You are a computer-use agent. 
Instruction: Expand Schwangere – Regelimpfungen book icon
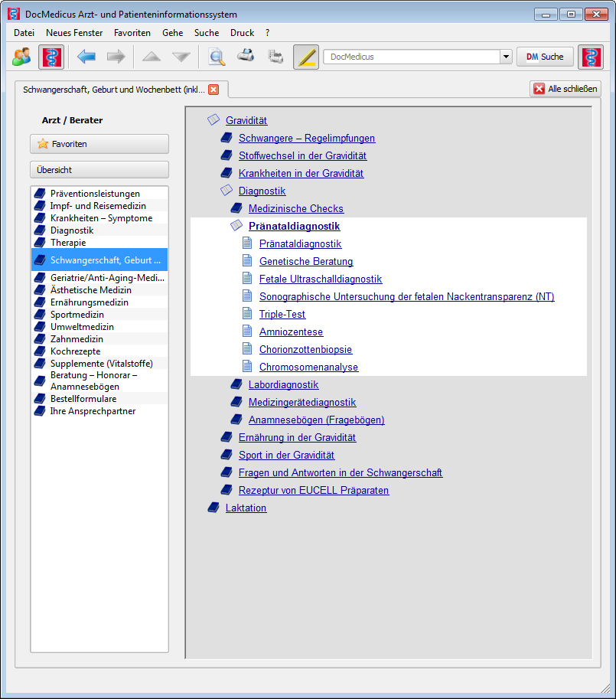click(x=227, y=137)
